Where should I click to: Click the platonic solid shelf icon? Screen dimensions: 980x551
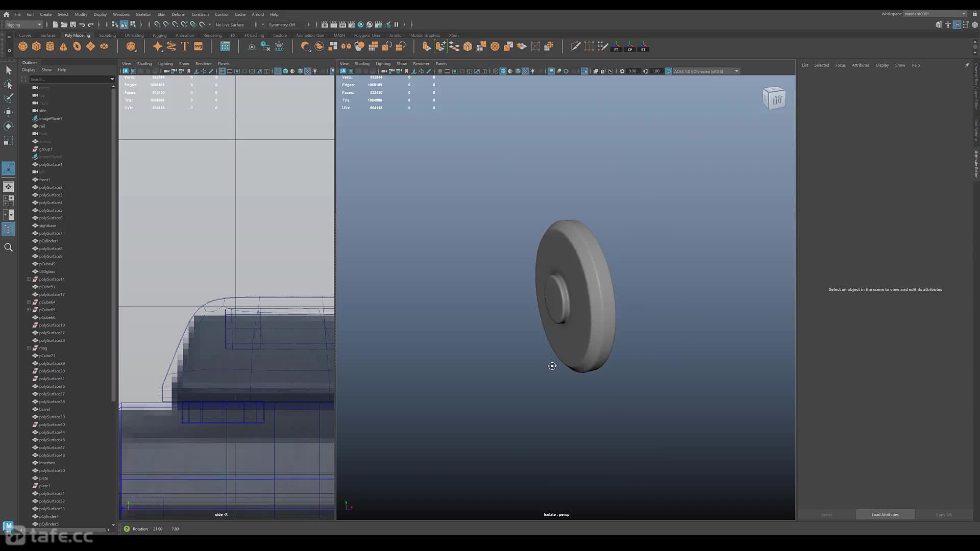click(131, 46)
